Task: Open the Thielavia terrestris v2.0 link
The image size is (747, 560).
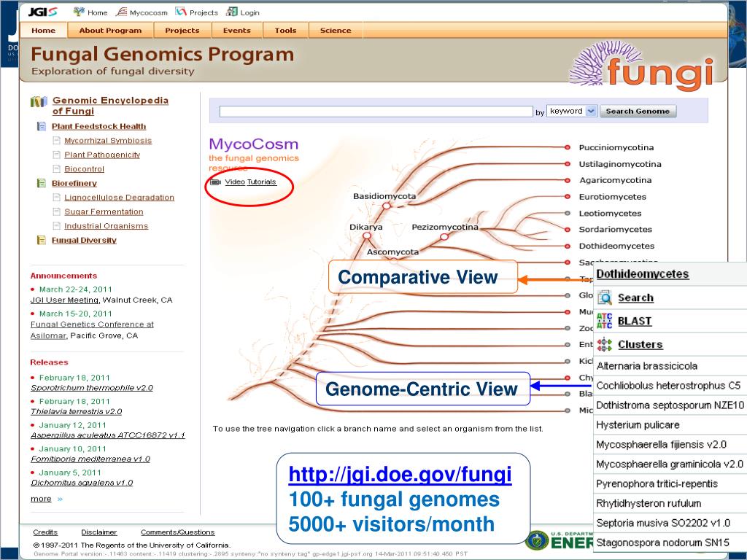Action: coord(76,411)
